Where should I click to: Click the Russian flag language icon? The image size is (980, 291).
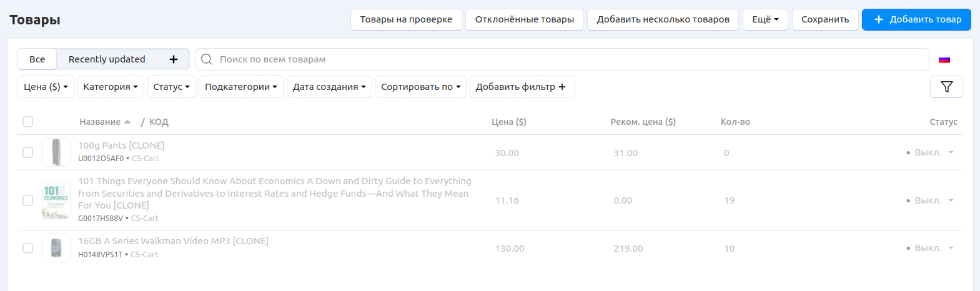tap(944, 59)
